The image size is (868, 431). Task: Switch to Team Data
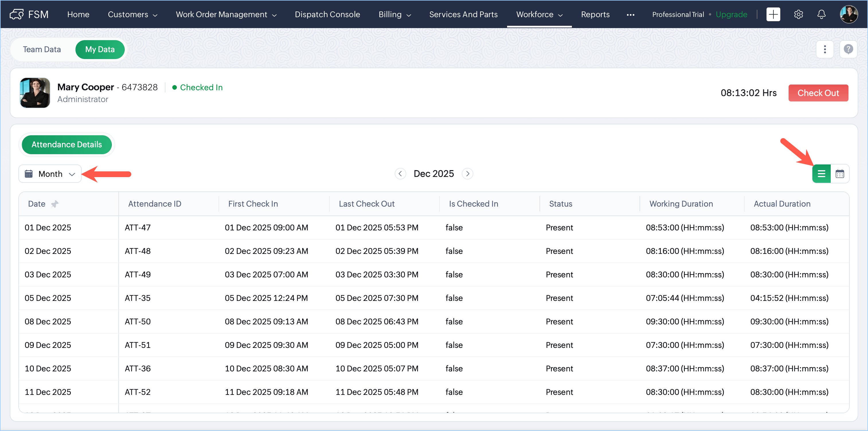(42, 49)
